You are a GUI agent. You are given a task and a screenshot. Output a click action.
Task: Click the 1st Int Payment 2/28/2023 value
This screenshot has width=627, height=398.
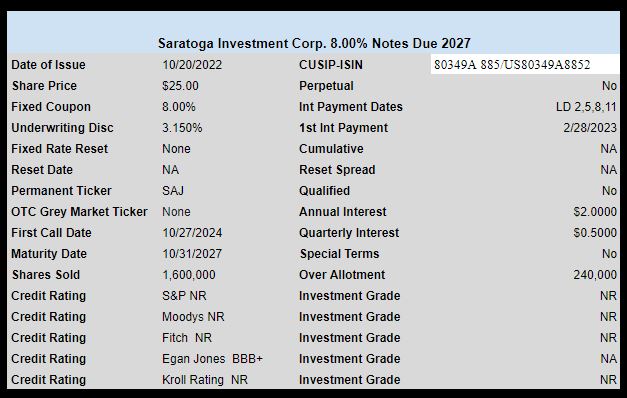tap(590, 128)
